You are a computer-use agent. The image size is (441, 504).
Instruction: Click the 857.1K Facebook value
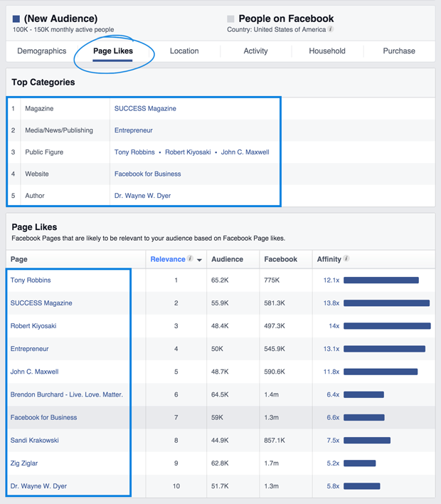click(275, 441)
